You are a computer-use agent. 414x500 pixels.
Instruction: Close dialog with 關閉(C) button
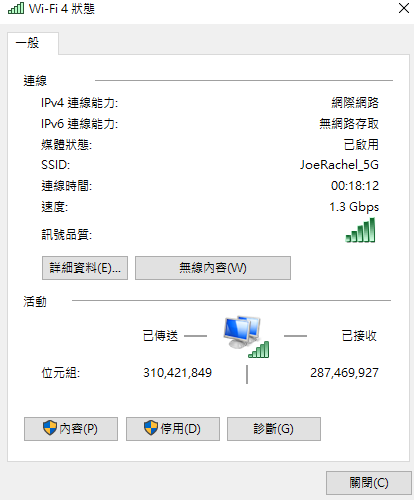coord(369,483)
